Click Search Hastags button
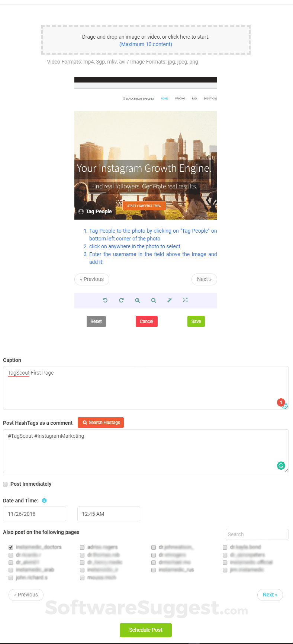The width and height of the screenshot is (293, 644). 101,423
